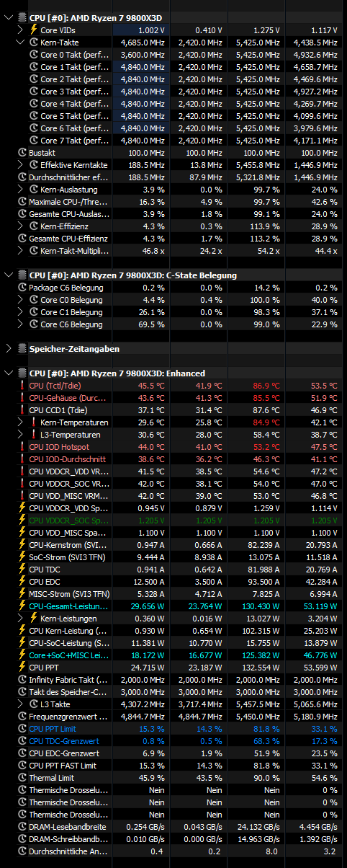Click the thermometer icon beside CPU IOD Hotspot
347x868 pixels.
22,447
